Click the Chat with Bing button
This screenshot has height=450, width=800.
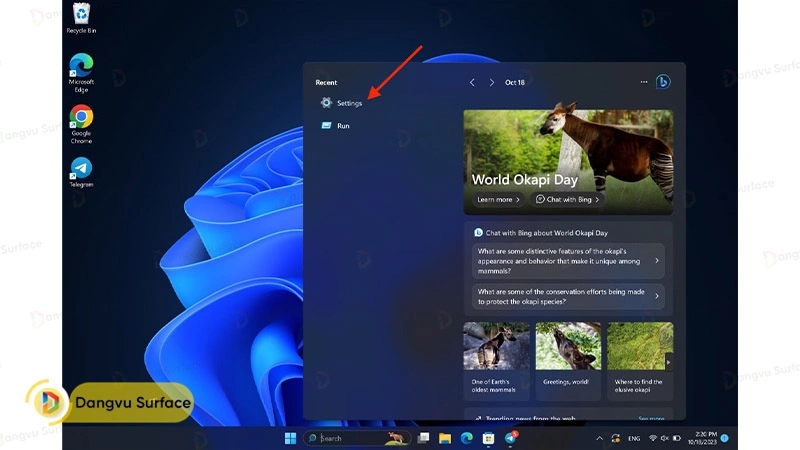[x=567, y=199]
